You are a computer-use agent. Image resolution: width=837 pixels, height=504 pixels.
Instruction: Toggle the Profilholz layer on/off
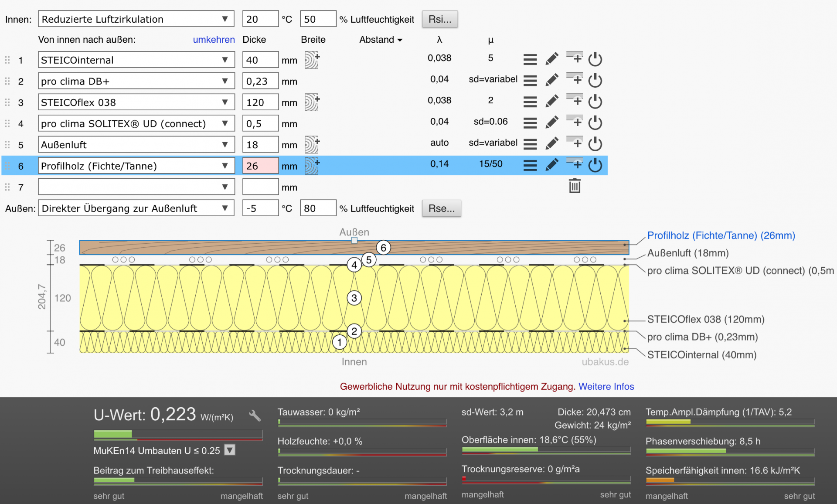[595, 165]
